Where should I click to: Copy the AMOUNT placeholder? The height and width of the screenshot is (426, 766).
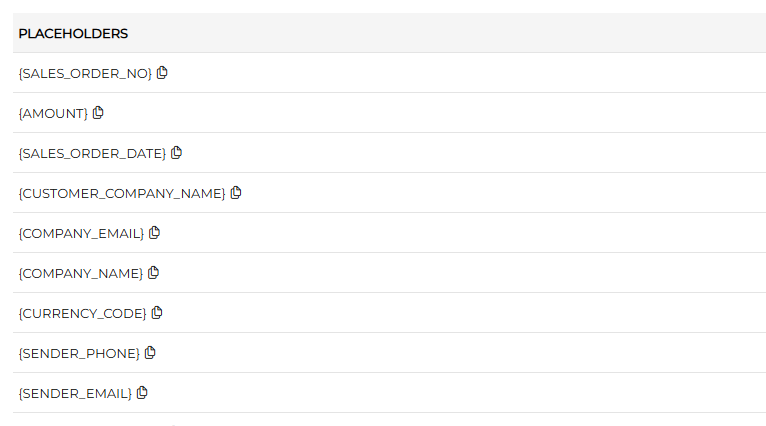[98, 113]
